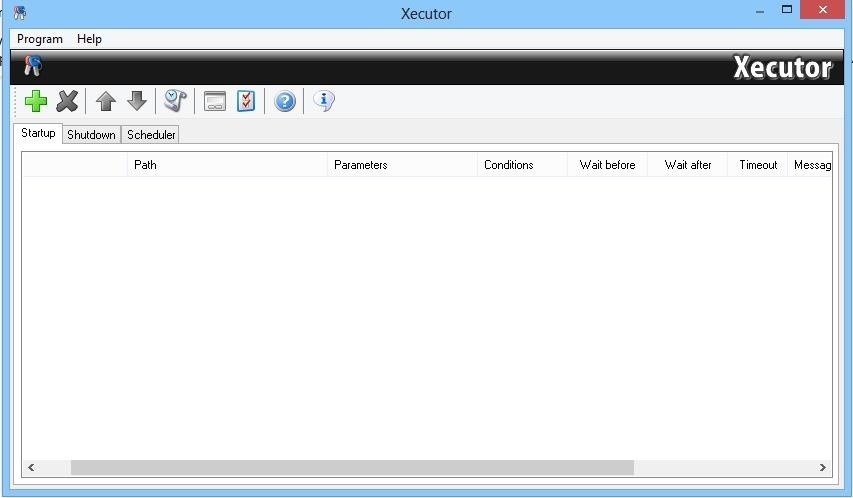Open the checklist options icon

coord(246,101)
